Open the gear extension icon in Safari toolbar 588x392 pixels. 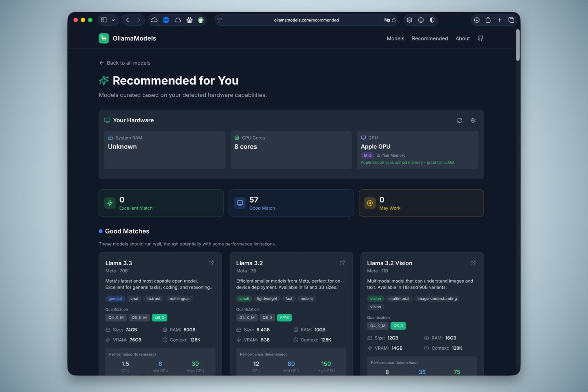pos(409,20)
